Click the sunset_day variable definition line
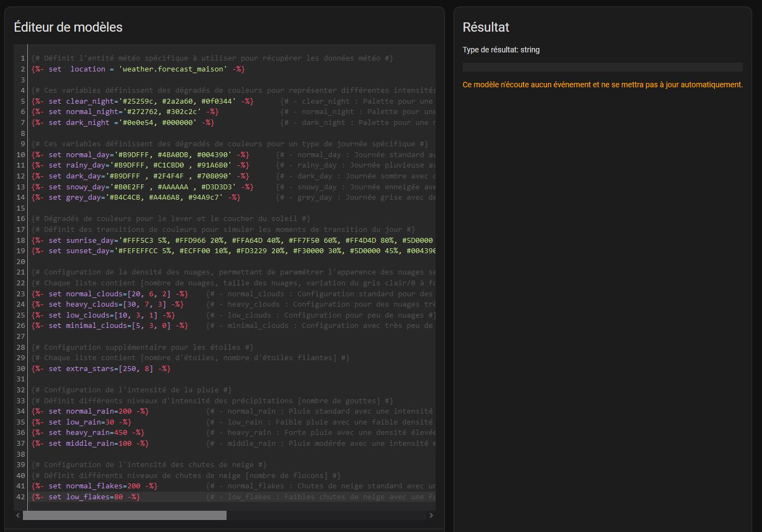This screenshot has height=532, width=762. 233,251
